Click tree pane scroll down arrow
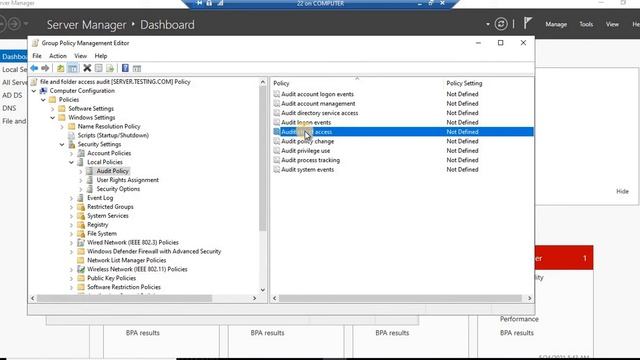Image resolution: width=640 pixels, height=360 pixels. point(262,290)
